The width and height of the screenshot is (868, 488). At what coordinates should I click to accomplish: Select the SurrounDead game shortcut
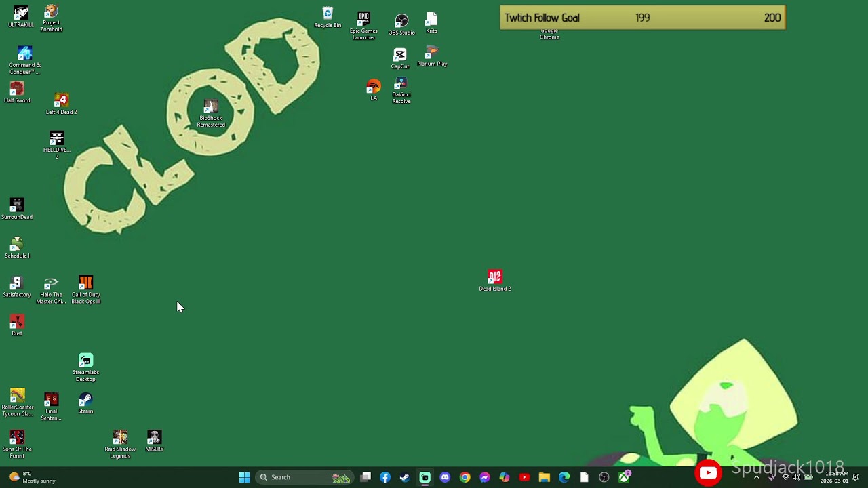pos(17,209)
